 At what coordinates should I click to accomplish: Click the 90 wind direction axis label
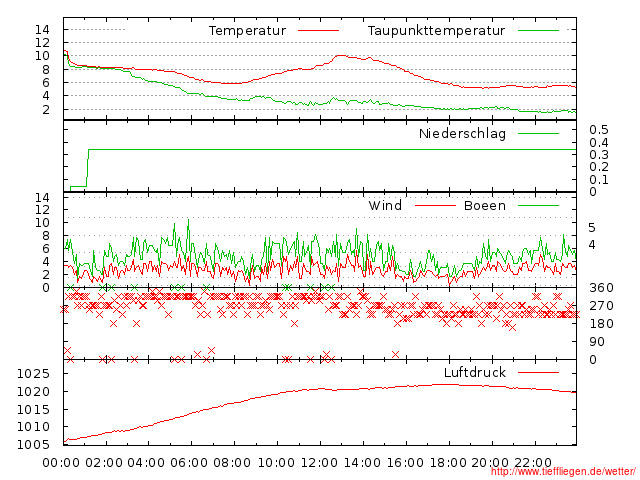(x=597, y=342)
